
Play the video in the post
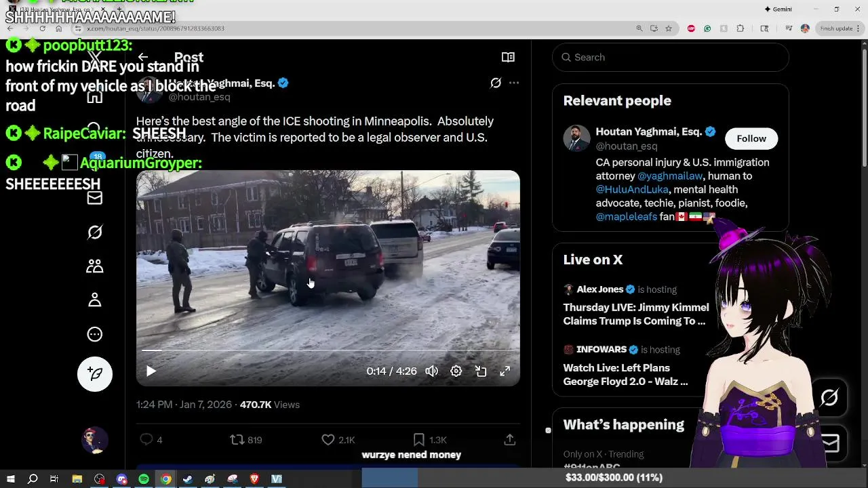tap(151, 371)
